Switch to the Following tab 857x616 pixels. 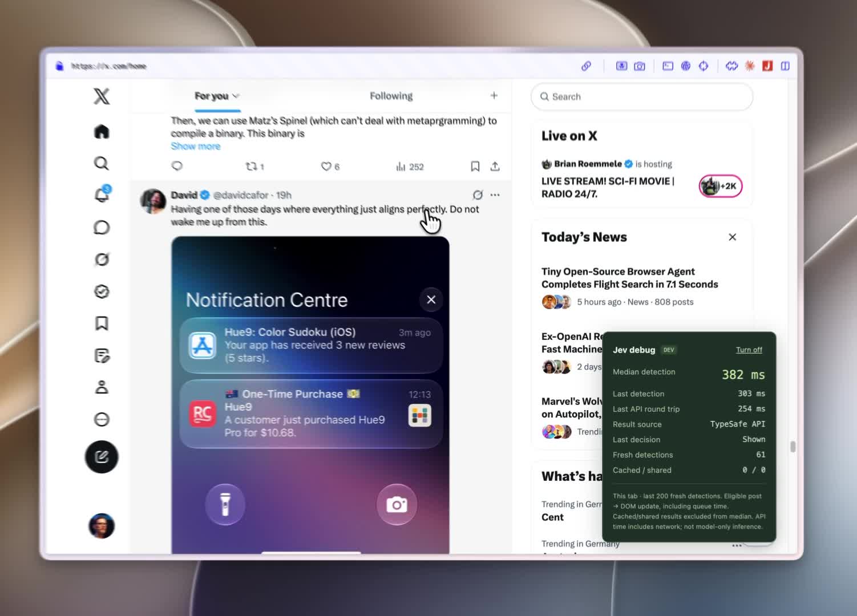click(391, 96)
